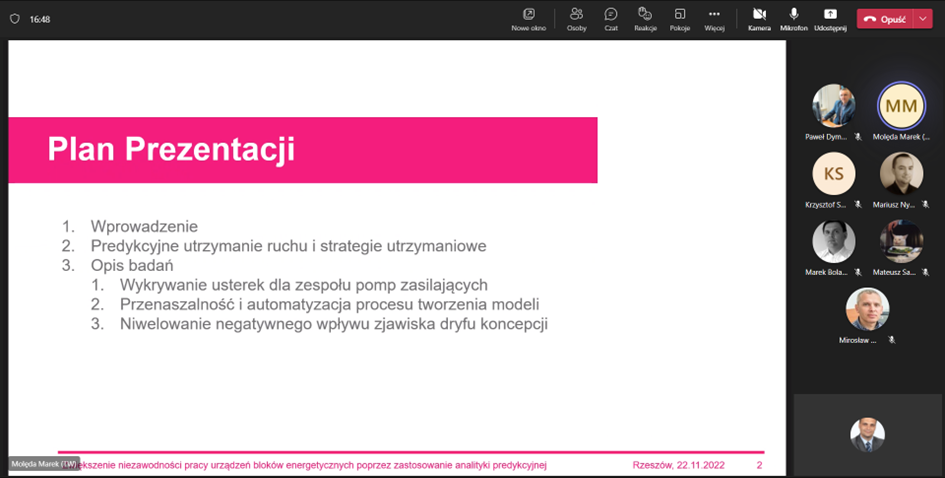This screenshot has height=478, width=945.
Task: Open the Czat meeting chat
Action: pyautogui.click(x=611, y=15)
